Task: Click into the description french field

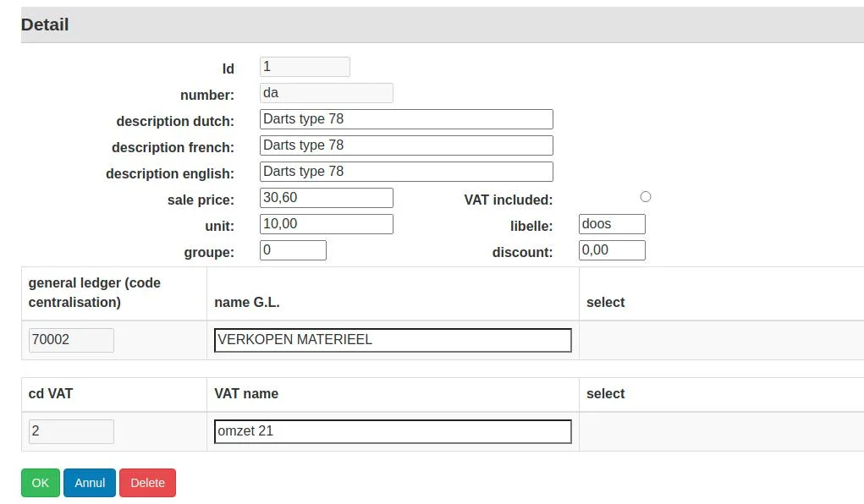Action: [x=406, y=145]
